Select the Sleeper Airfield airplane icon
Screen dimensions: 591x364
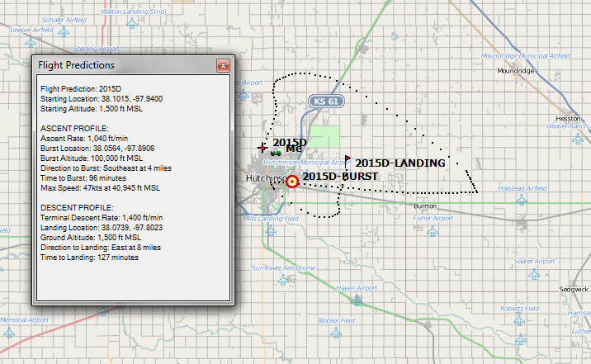tap(31, 42)
